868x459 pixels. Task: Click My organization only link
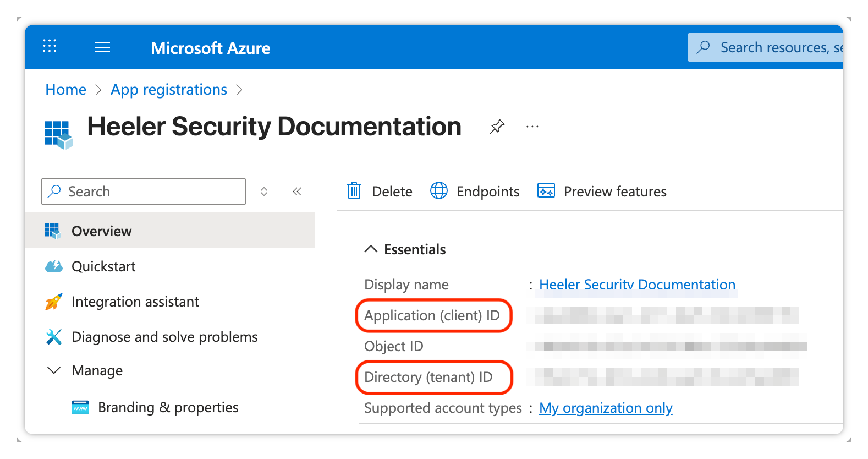click(x=606, y=408)
